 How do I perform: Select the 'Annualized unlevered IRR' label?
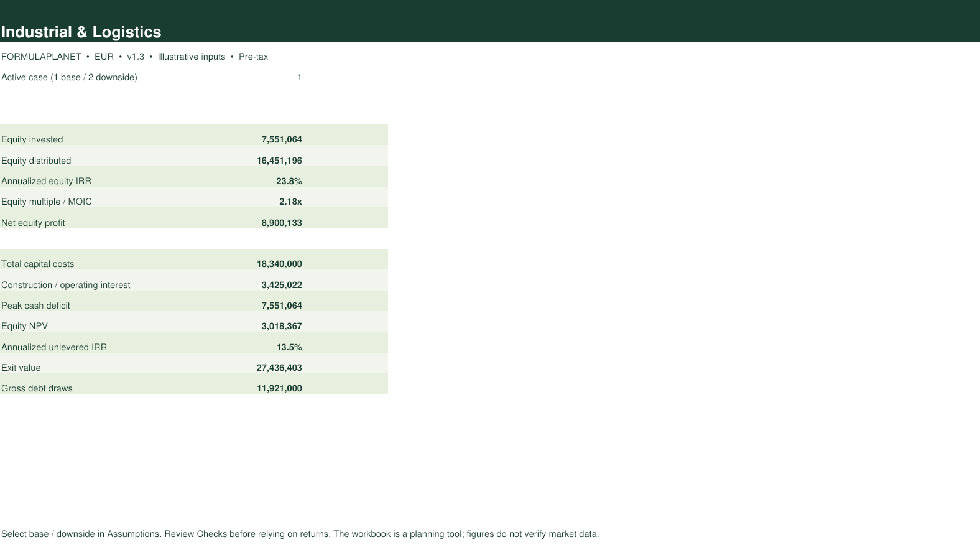(54, 347)
